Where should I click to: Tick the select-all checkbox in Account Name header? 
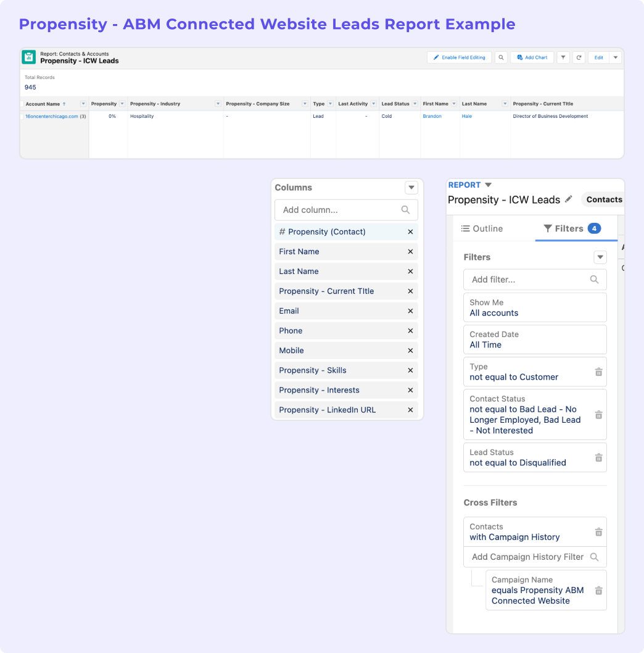(x=22, y=104)
